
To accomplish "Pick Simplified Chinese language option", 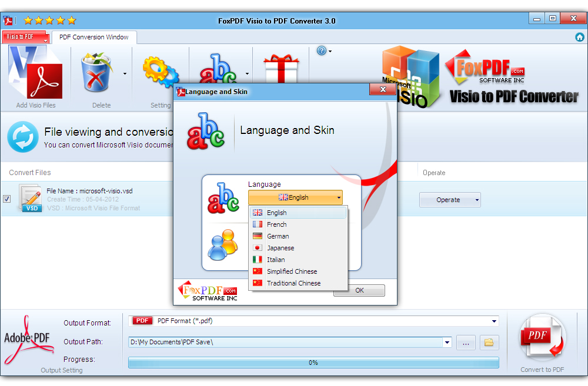I will point(298,271).
